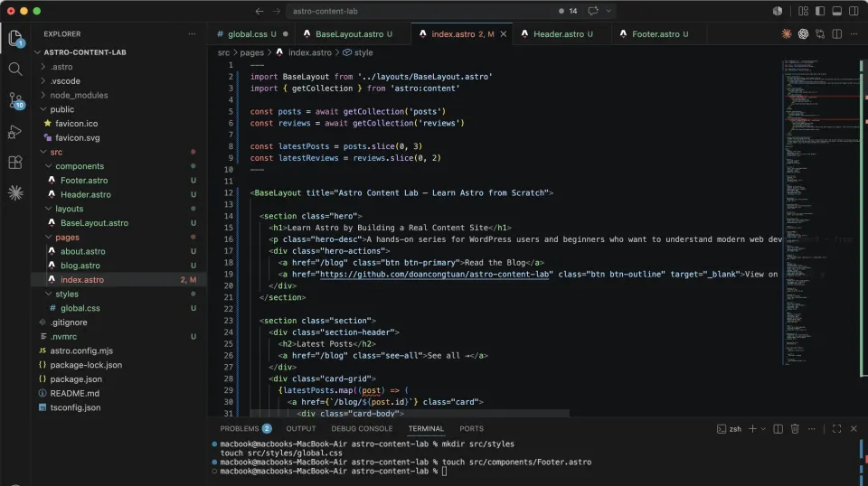
Task: Open the Search view in the activity bar
Action: 15,70
